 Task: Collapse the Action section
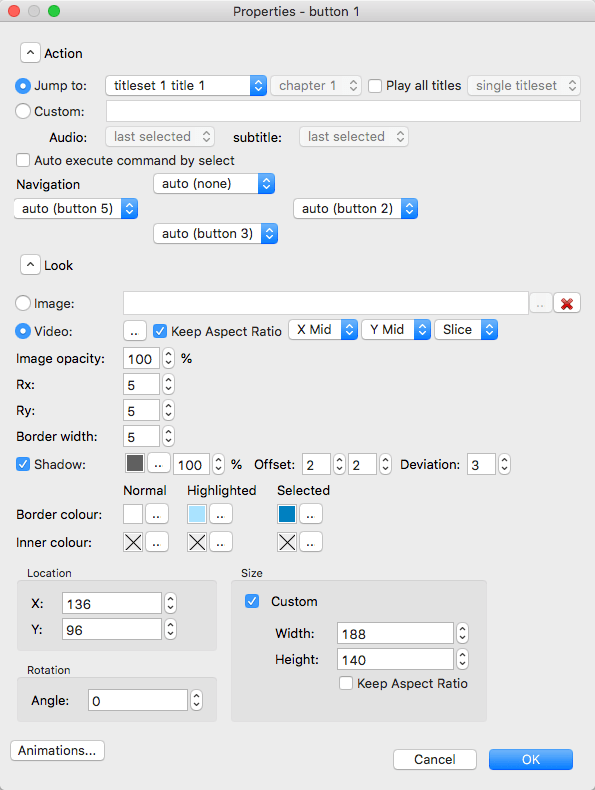(x=30, y=53)
